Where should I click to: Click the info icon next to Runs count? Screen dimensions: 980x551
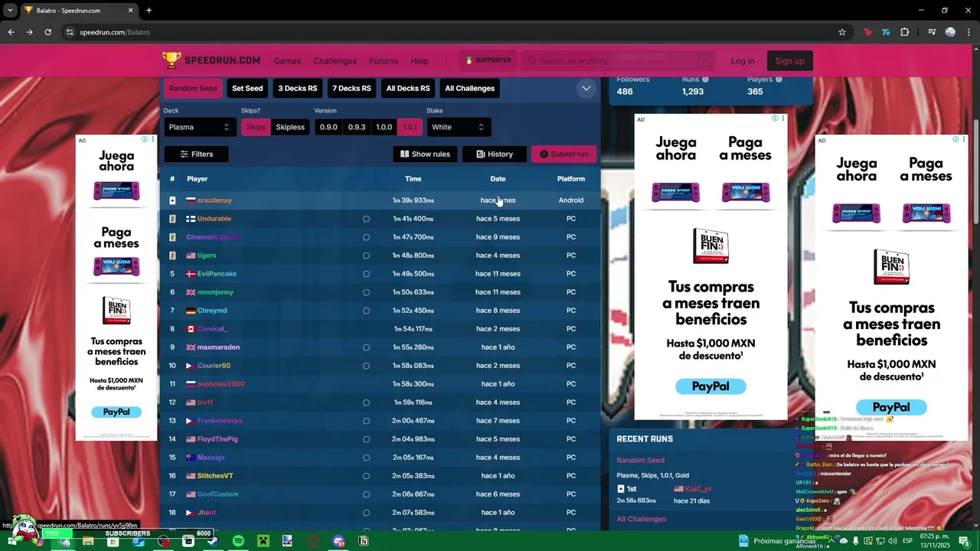point(705,79)
